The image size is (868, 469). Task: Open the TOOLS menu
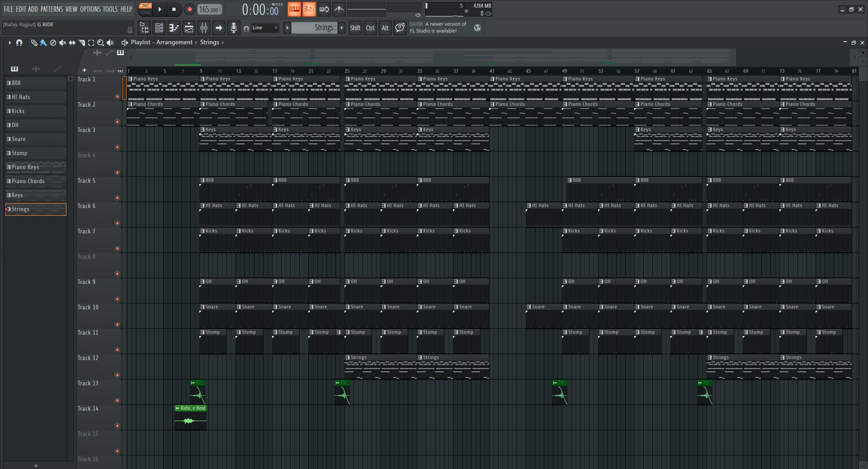[110, 9]
